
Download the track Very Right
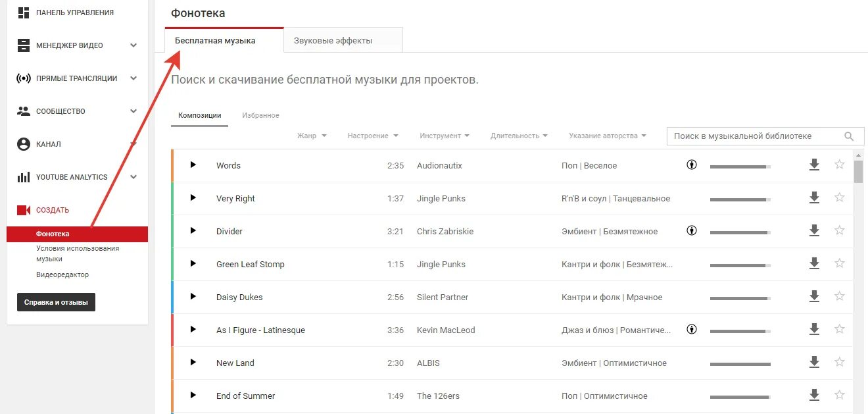(x=814, y=197)
